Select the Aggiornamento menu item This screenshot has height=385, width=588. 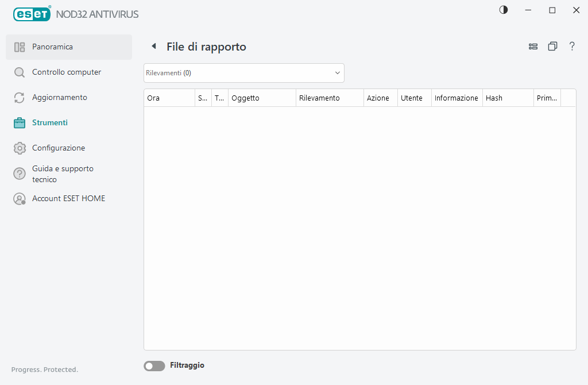click(60, 98)
